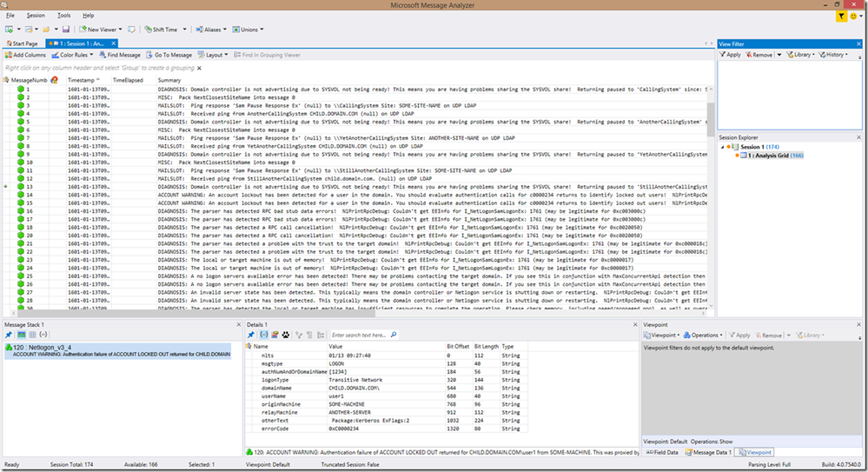
Task: Click the open folder icon in toolbar
Action: pyautogui.click(x=47, y=30)
